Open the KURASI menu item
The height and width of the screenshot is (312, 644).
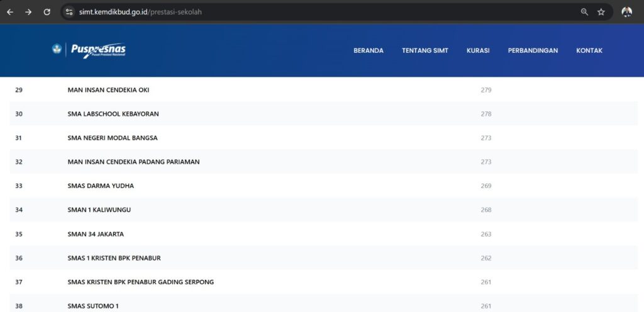[x=478, y=51]
